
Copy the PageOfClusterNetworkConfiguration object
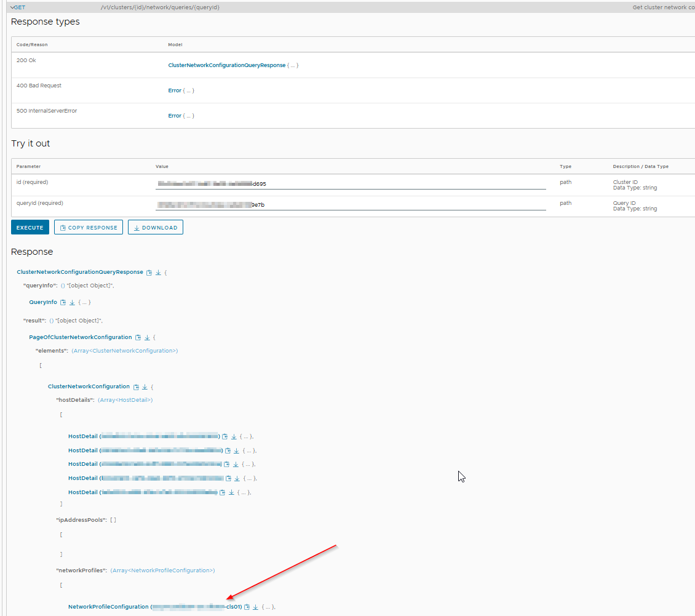pos(138,337)
